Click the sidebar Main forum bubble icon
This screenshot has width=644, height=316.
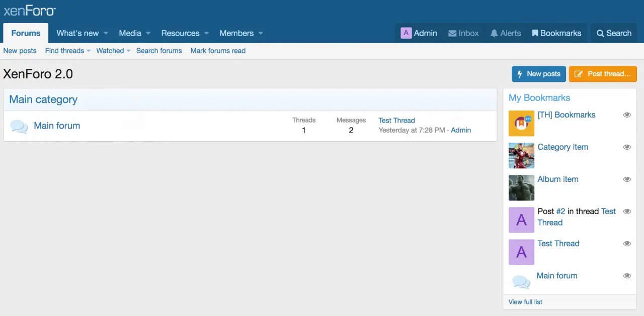tap(521, 282)
